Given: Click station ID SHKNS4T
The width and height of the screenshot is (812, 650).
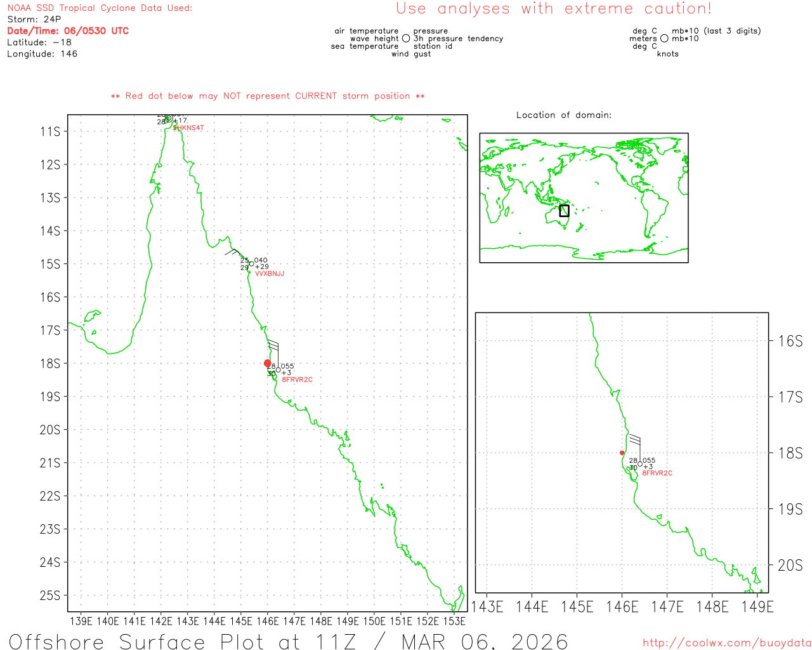Looking at the screenshot, I should point(189,128).
